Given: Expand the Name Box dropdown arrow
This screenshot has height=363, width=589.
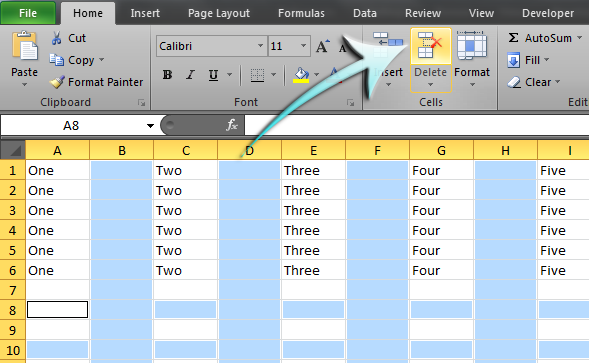Looking at the screenshot, I should (150, 126).
